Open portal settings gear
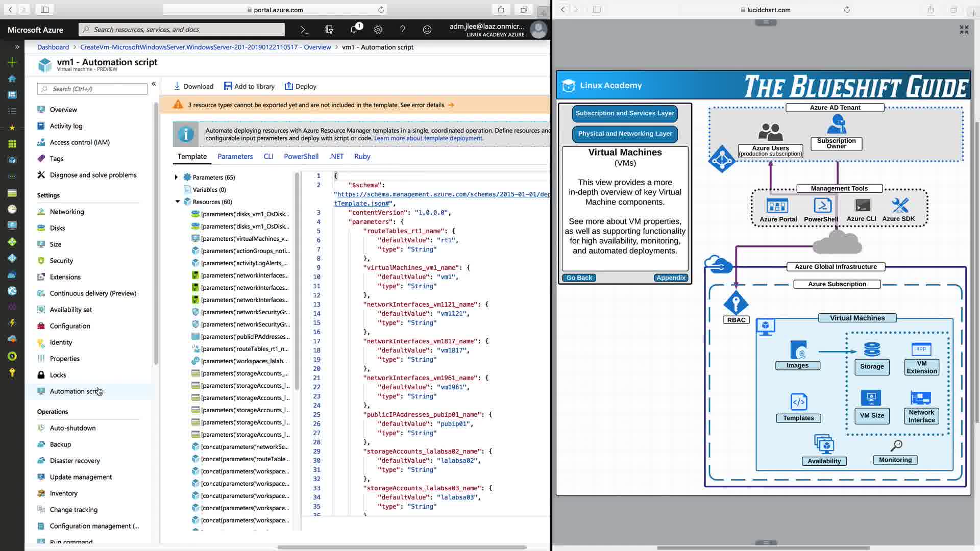 tap(378, 30)
